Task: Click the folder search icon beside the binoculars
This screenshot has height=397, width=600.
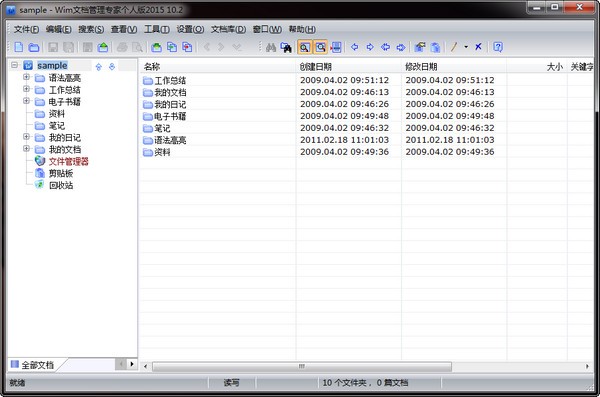Action: coord(286,47)
